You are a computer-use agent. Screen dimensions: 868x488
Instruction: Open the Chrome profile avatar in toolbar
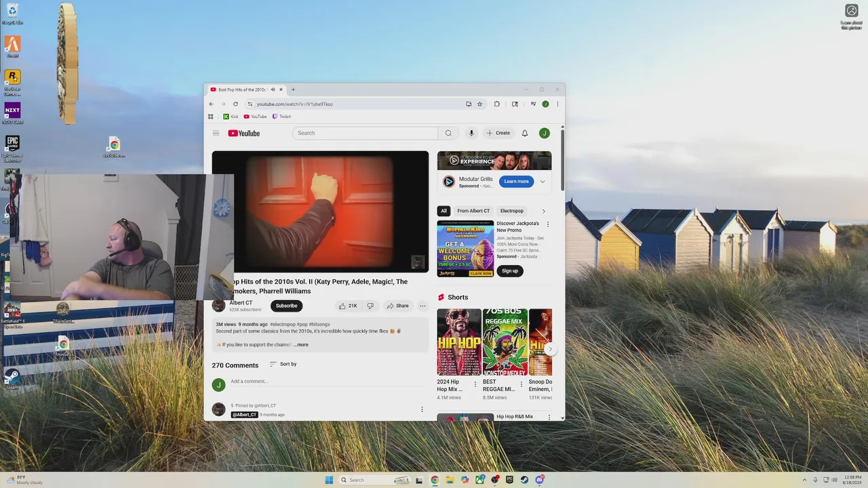click(x=545, y=104)
